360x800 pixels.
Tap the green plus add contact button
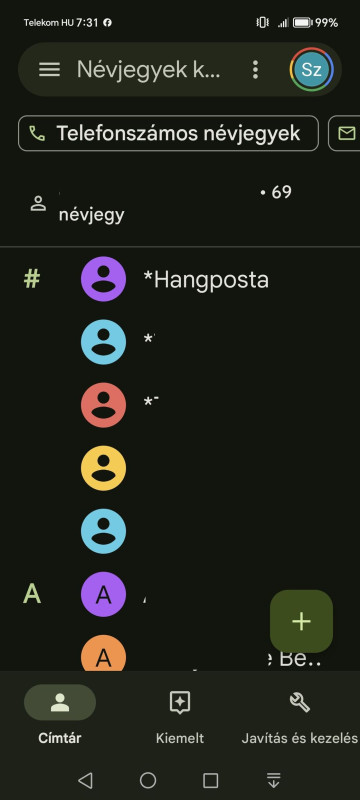[x=301, y=621]
